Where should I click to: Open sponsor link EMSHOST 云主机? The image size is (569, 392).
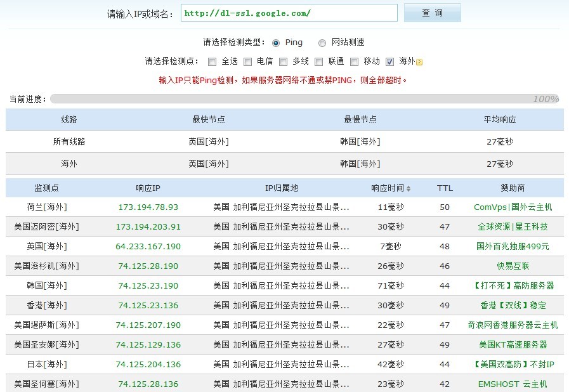513,384
